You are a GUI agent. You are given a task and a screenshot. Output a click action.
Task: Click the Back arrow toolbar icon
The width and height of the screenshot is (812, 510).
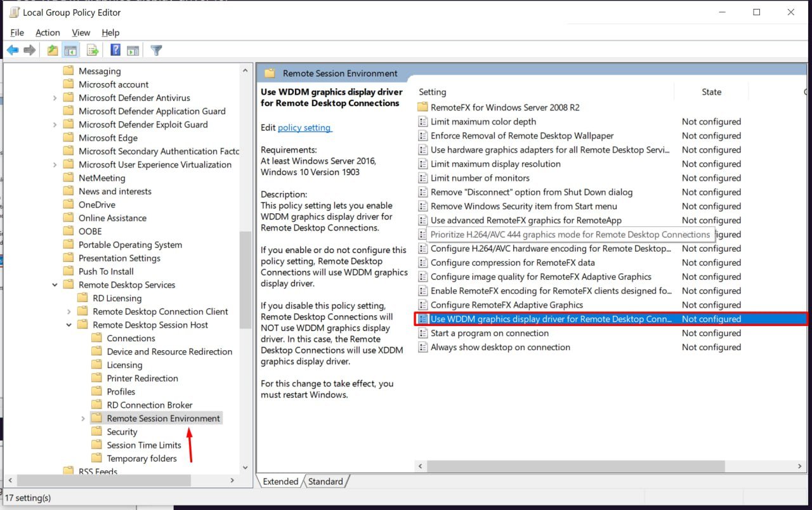(x=13, y=51)
